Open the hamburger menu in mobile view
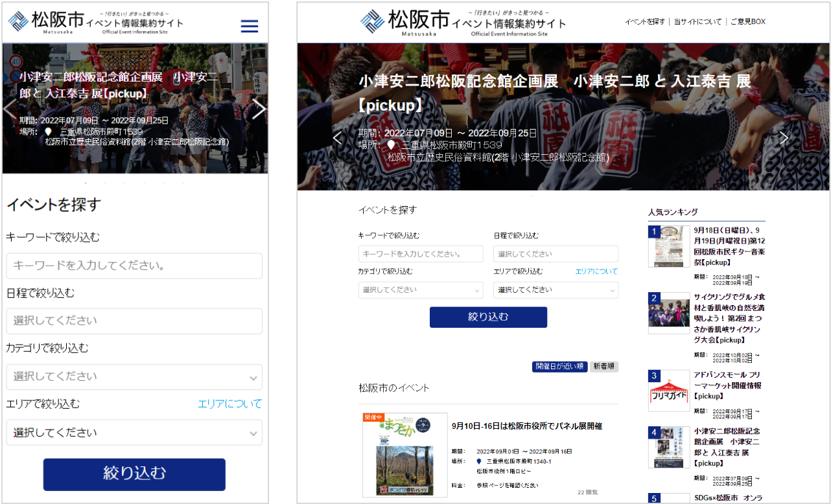Screen dimensions: 831x504 pos(249,26)
